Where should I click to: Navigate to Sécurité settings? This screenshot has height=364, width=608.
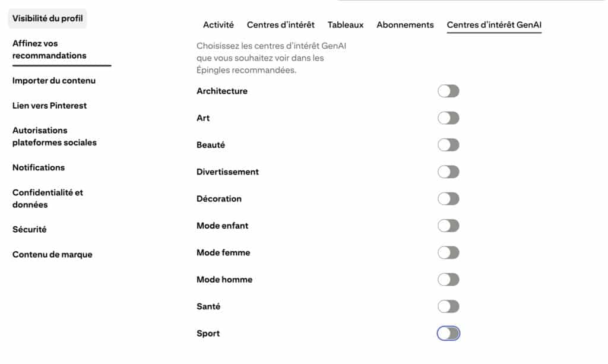(x=29, y=229)
